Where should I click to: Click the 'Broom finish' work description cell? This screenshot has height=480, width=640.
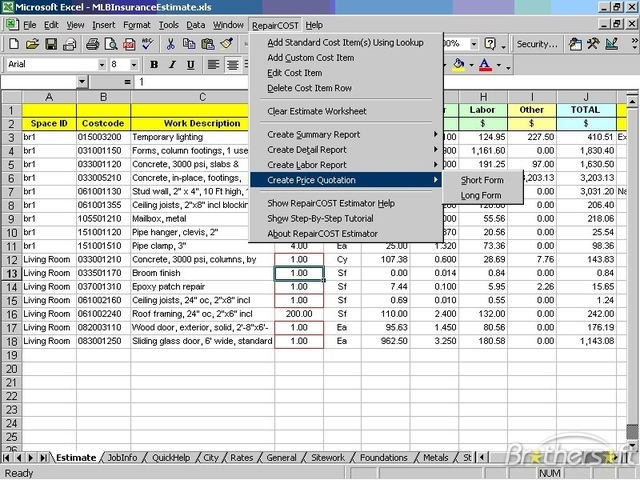coord(202,273)
